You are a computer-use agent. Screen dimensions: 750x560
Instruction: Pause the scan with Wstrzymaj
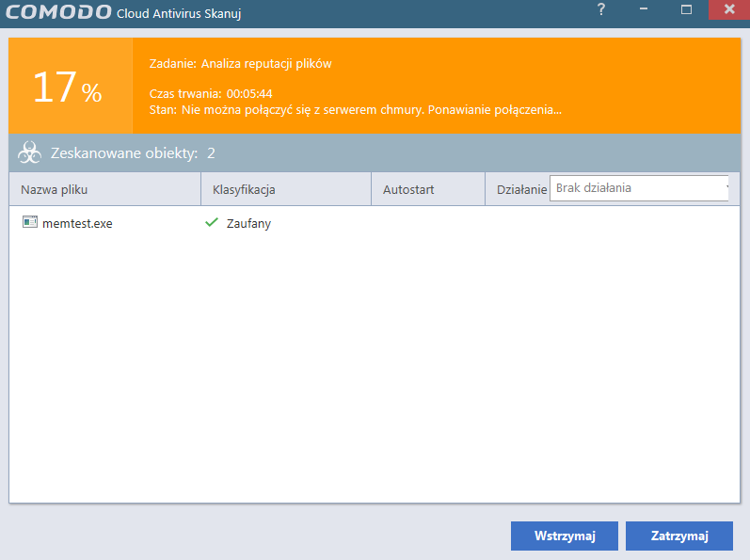565,536
